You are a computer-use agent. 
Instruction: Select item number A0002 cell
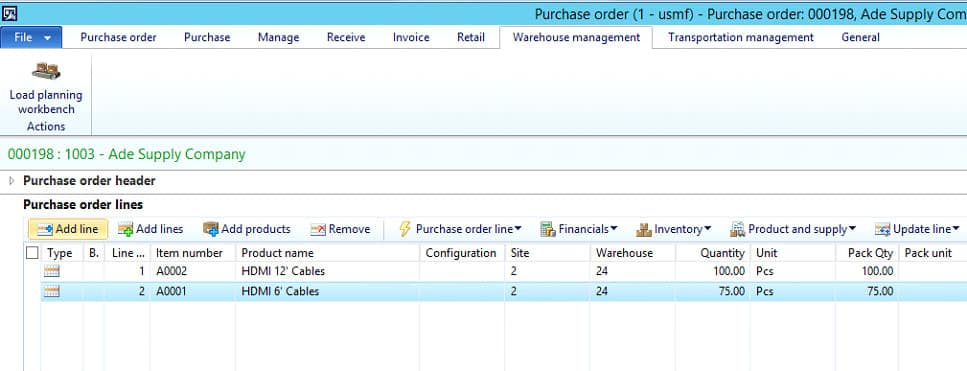tap(192, 272)
